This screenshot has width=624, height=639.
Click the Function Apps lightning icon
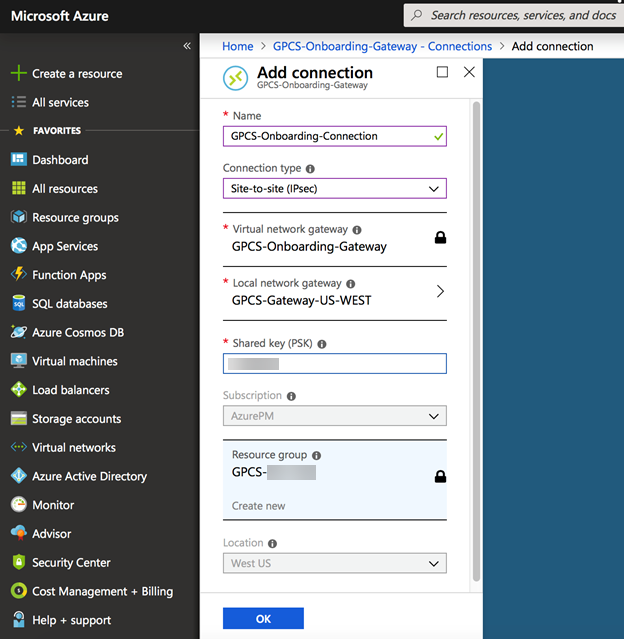(18, 275)
